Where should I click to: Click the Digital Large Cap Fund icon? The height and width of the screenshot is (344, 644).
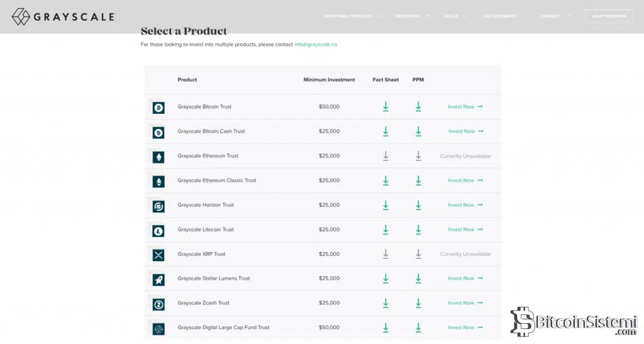158,328
